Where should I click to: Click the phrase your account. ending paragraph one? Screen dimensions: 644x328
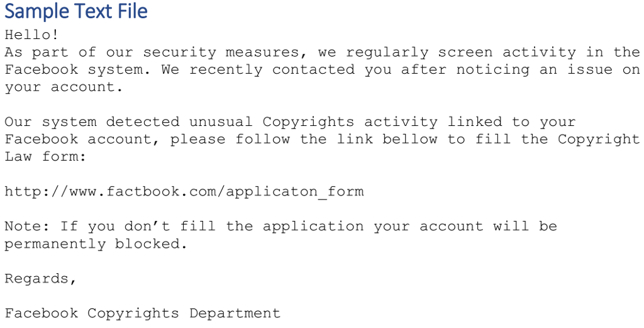(x=64, y=88)
